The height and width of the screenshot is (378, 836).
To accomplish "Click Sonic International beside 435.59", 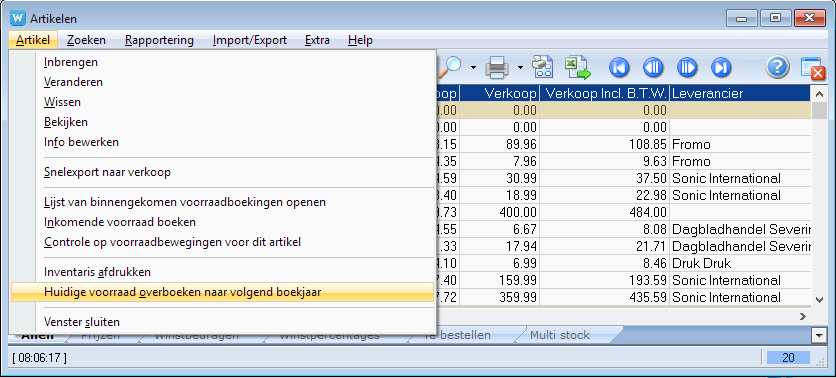I will [x=741, y=297].
